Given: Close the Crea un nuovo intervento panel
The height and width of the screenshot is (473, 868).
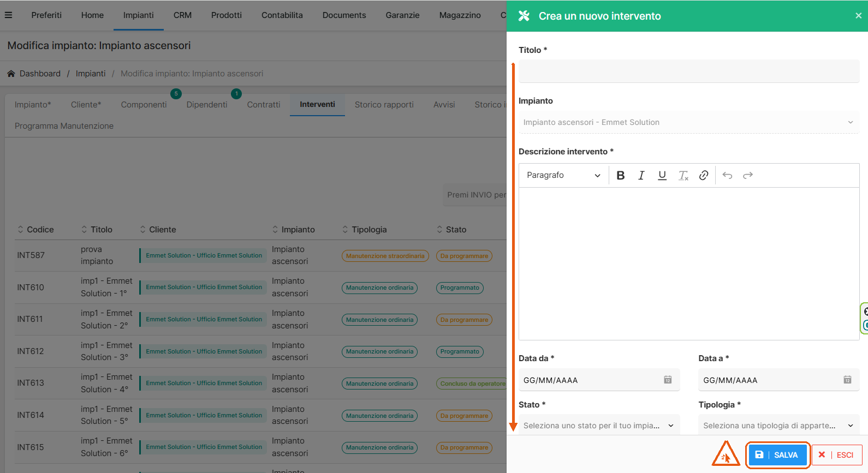Looking at the screenshot, I should pos(858,16).
